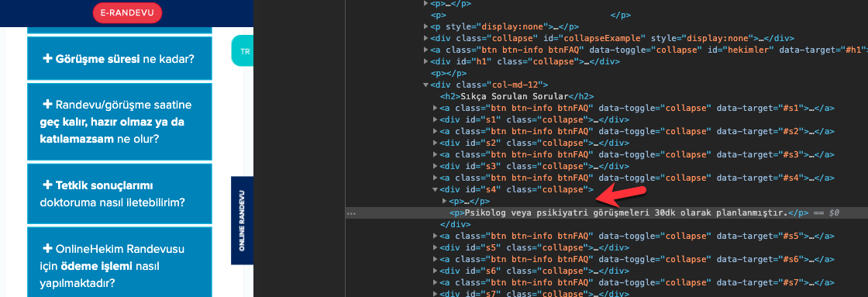Select the Sıkça Sorulan Sorular h2 element

coord(517,96)
